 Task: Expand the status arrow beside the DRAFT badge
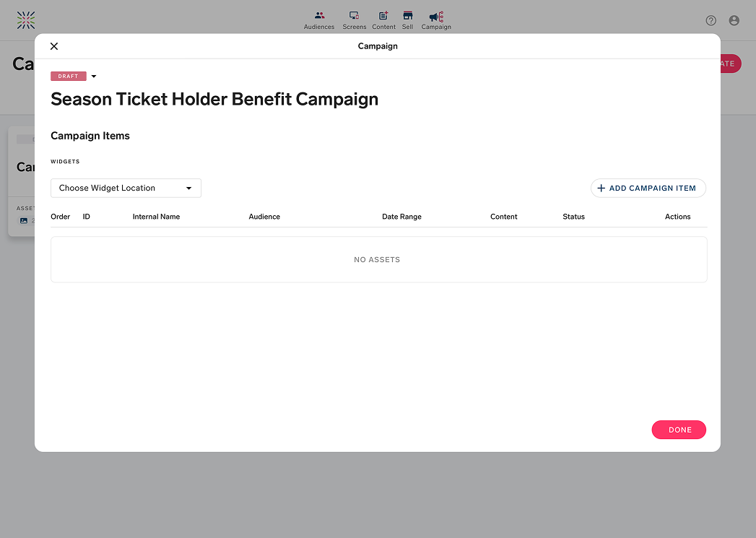click(94, 77)
